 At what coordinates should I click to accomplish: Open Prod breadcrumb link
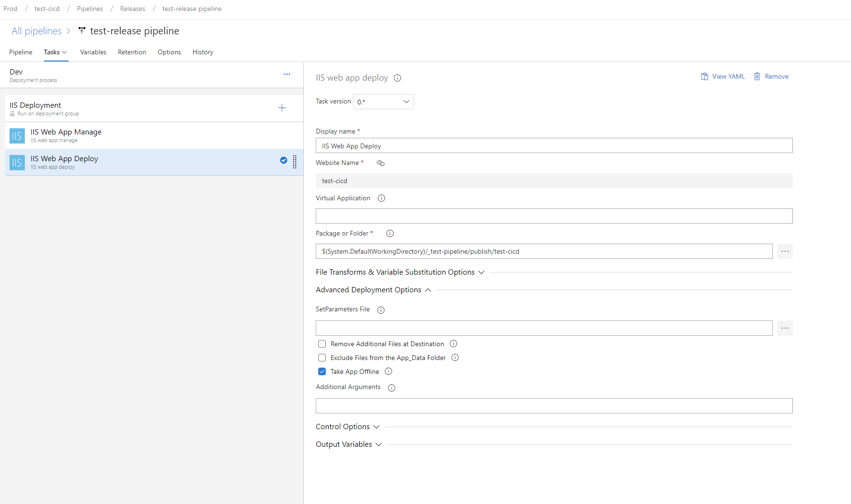click(10, 9)
